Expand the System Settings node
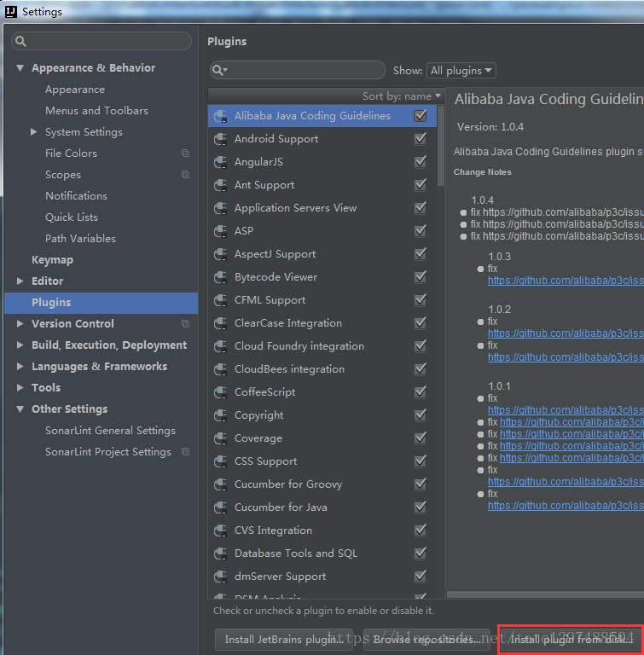 point(34,132)
